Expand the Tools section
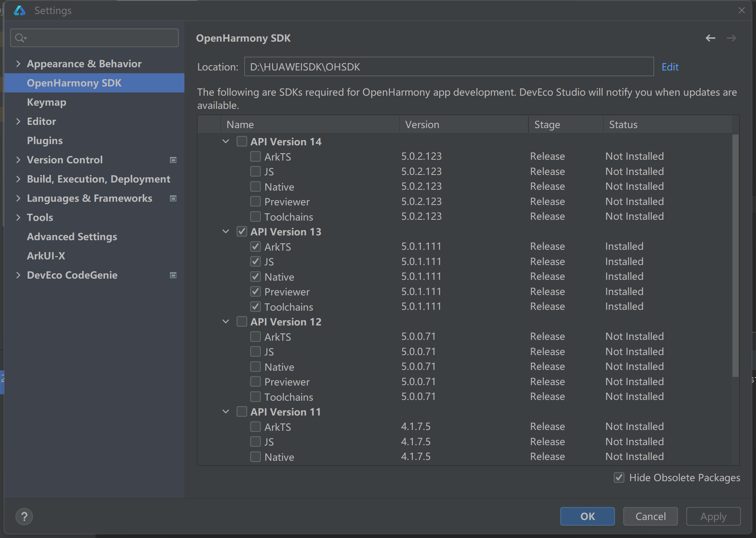Image resolution: width=756 pixels, height=538 pixels. [18, 217]
